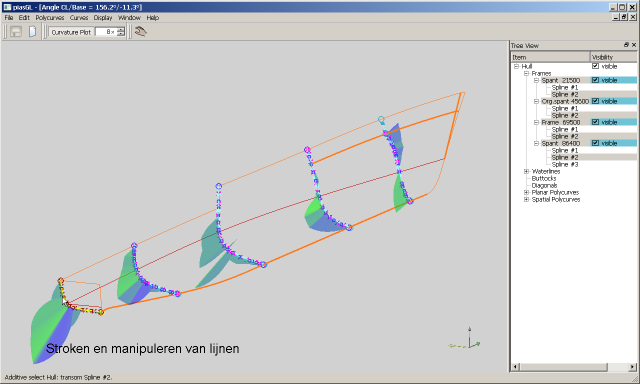The image size is (640, 384).
Task: Click the curvature scale 8x input field
Action: tap(106, 32)
